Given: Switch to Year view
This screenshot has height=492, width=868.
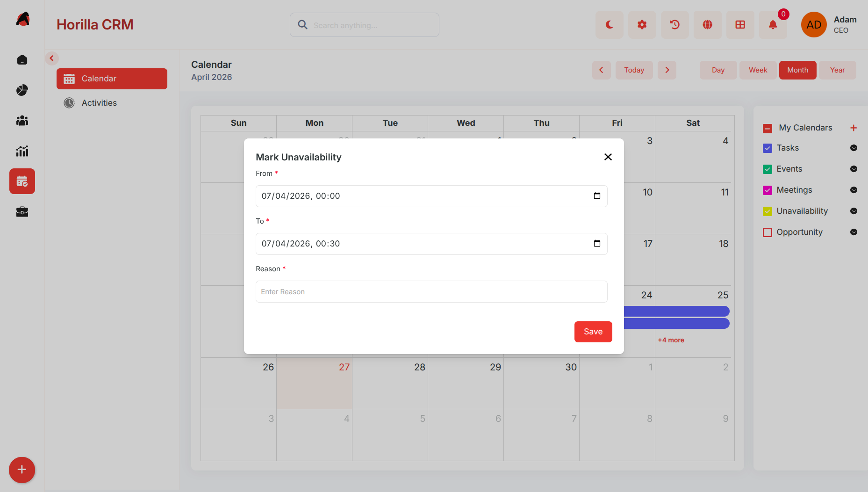Looking at the screenshot, I should pos(837,70).
